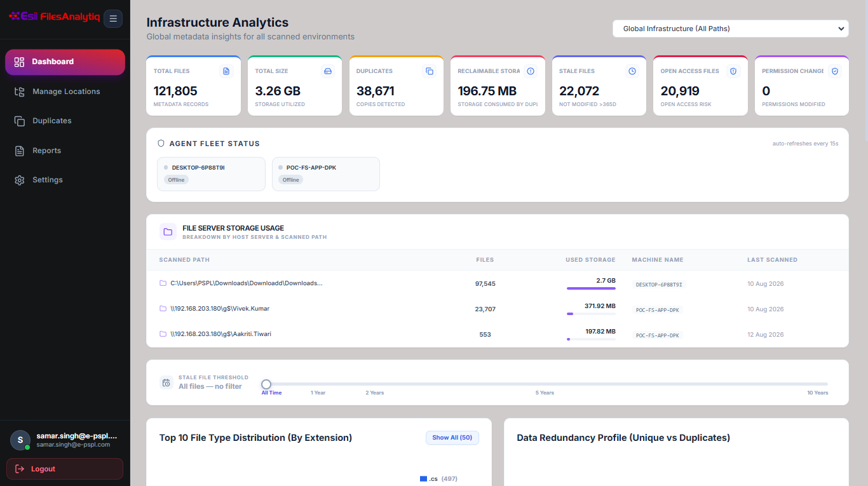This screenshot has width=868, height=486.
Task: Click the File Server Storage folder icon
Action: click(x=168, y=232)
